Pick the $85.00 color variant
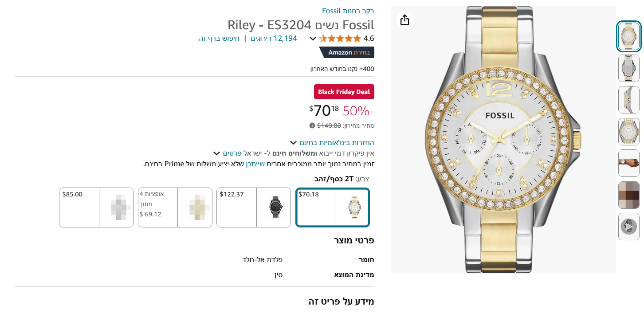644x317 pixels. (96, 207)
